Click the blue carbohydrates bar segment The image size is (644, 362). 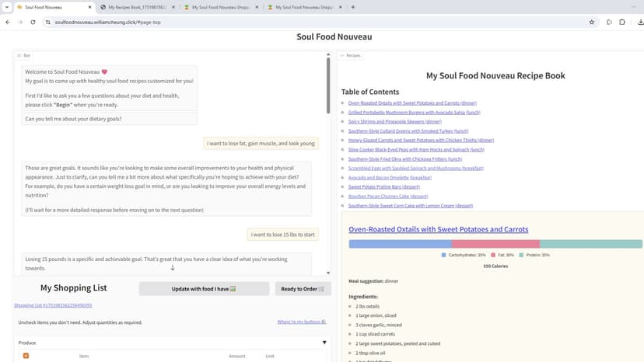[400, 244]
